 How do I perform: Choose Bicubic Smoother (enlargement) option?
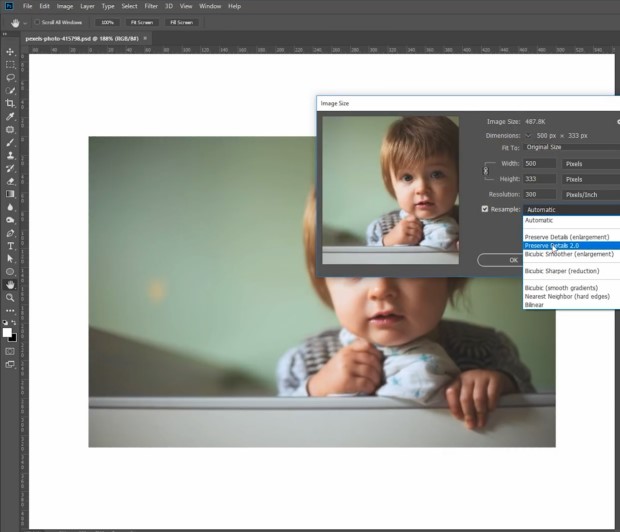pyautogui.click(x=571, y=254)
